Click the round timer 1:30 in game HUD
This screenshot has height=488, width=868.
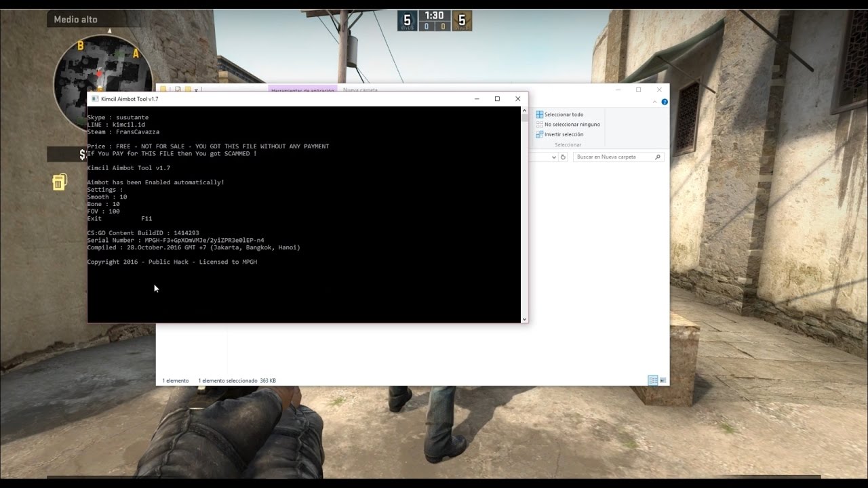click(434, 16)
